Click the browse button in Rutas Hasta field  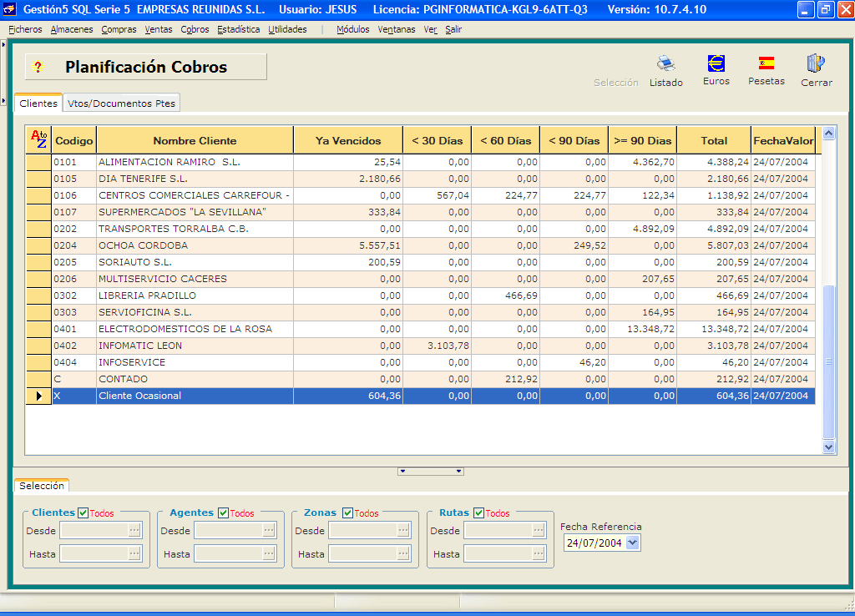(539, 553)
